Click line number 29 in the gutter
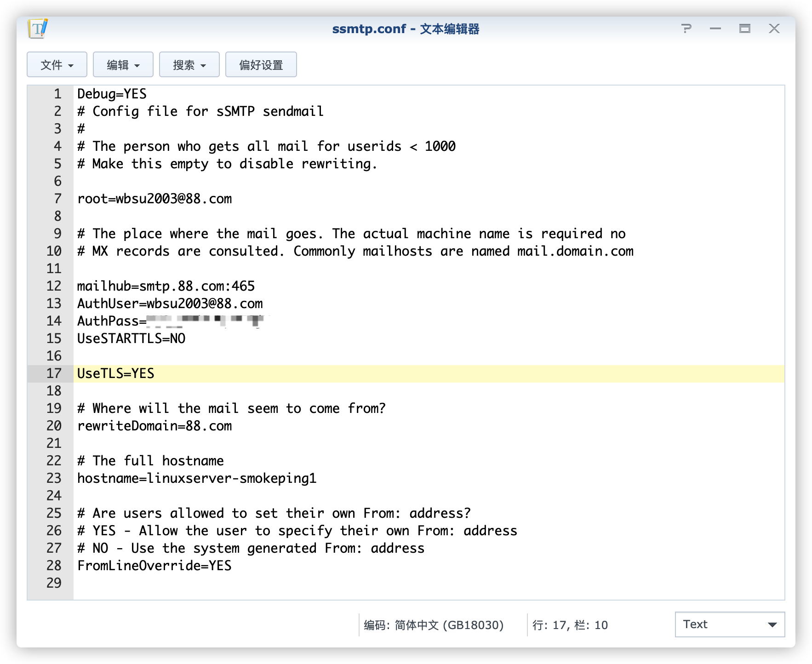The image size is (812, 664). (x=54, y=583)
